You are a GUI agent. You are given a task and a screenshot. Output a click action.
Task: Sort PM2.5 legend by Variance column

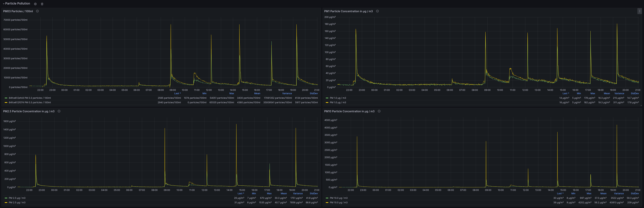tap(298, 194)
